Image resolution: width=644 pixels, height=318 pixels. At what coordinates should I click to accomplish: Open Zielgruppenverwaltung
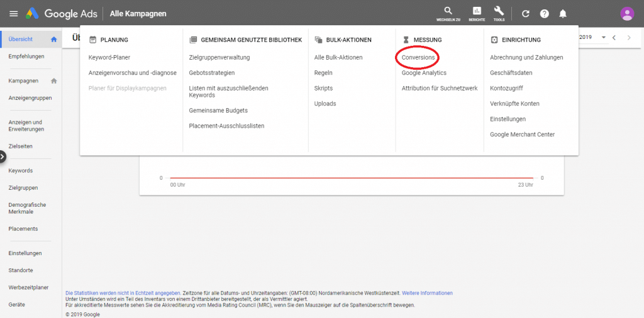(219, 57)
